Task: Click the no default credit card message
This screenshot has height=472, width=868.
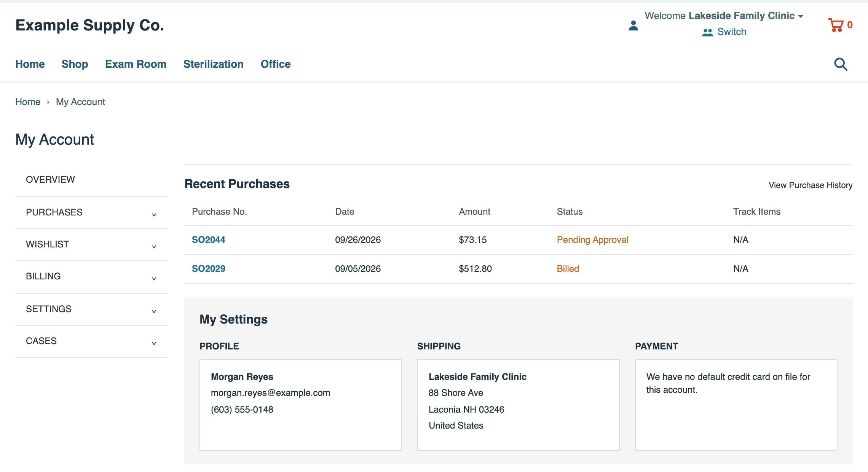Action: point(728,383)
